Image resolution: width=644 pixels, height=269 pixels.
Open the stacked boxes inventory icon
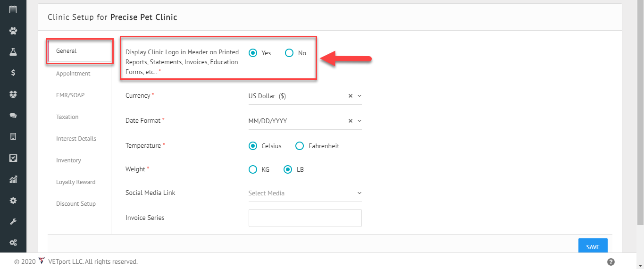click(13, 94)
